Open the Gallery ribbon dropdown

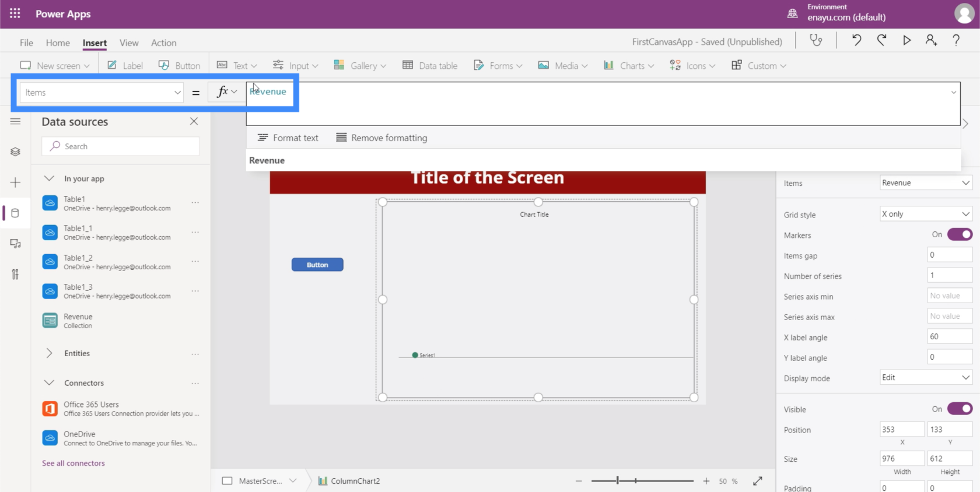point(360,65)
